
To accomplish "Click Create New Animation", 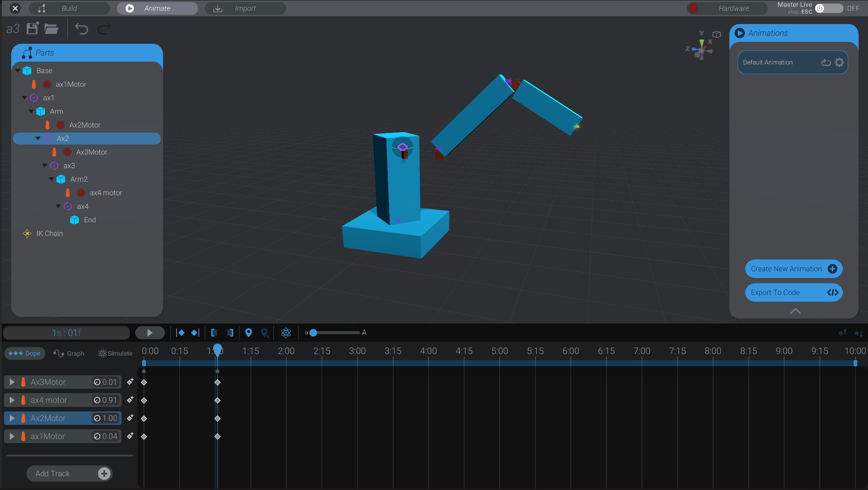I will (794, 269).
